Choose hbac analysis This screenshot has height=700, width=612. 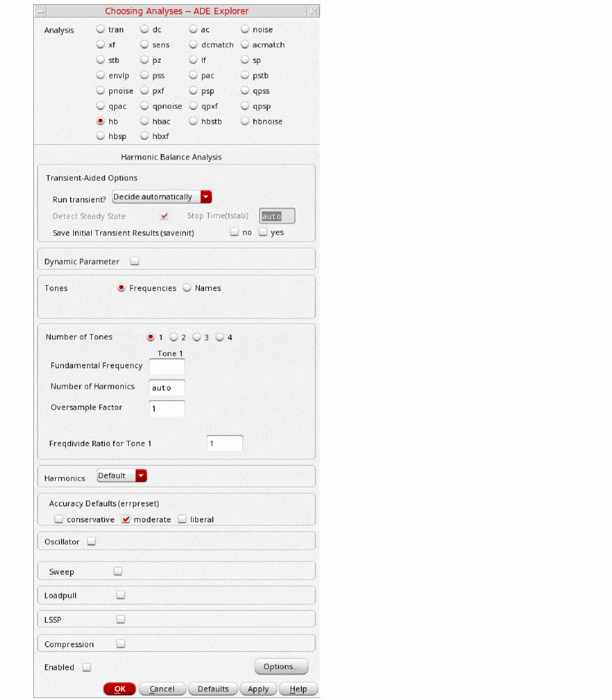click(x=144, y=121)
